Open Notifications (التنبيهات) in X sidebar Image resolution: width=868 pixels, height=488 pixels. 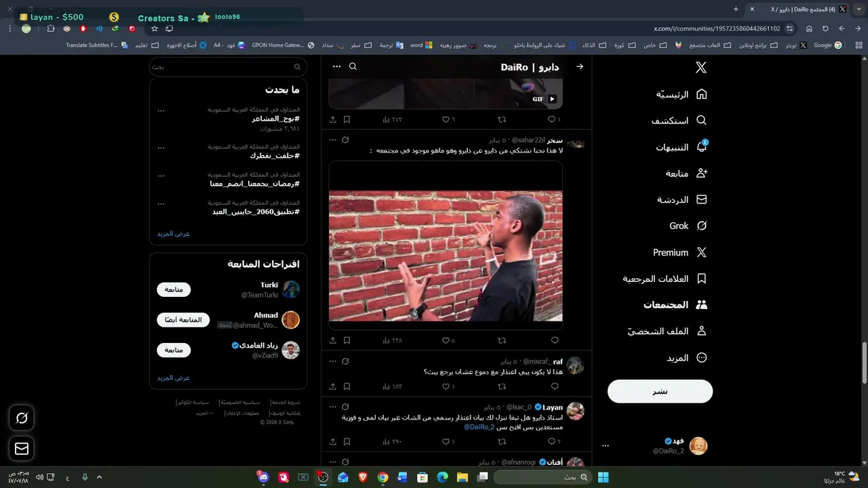pyautogui.click(x=682, y=147)
